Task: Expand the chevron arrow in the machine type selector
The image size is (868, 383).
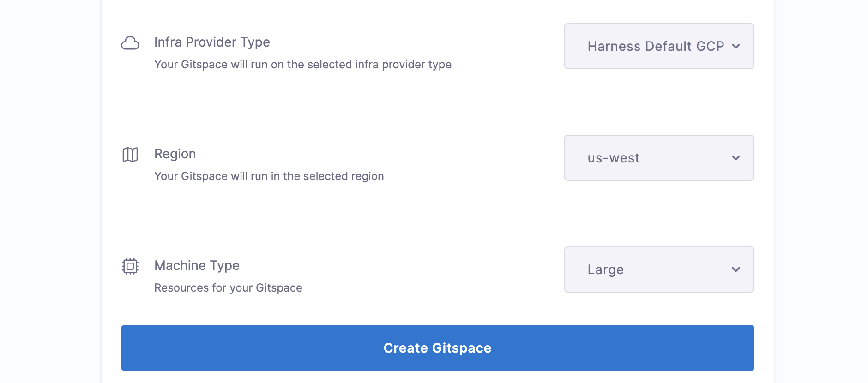Action: (x=736, y=269)
